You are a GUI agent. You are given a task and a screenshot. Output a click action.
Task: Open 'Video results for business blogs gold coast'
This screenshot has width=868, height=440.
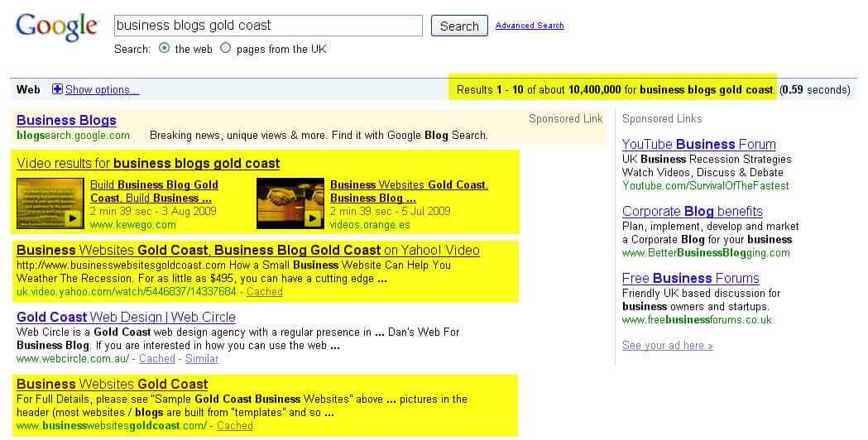click(x=148, y=163)
